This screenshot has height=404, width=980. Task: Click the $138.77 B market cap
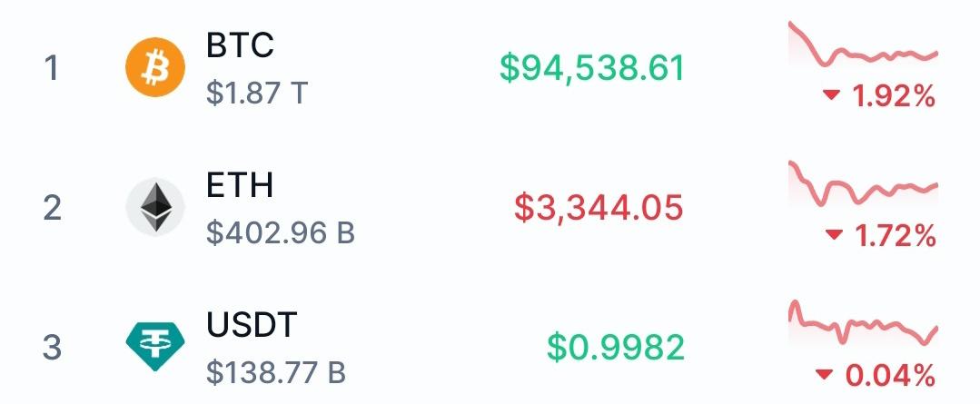tap(276, 372)
